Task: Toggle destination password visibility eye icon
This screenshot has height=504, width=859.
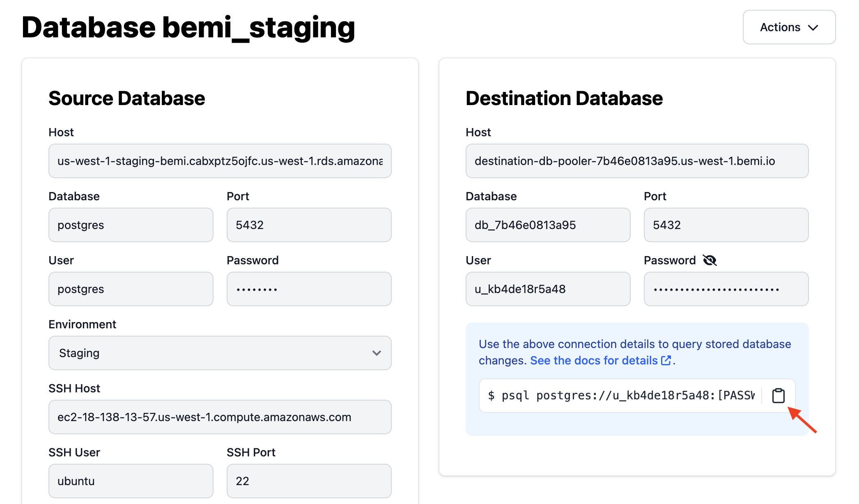Action: tap(710, 260)
